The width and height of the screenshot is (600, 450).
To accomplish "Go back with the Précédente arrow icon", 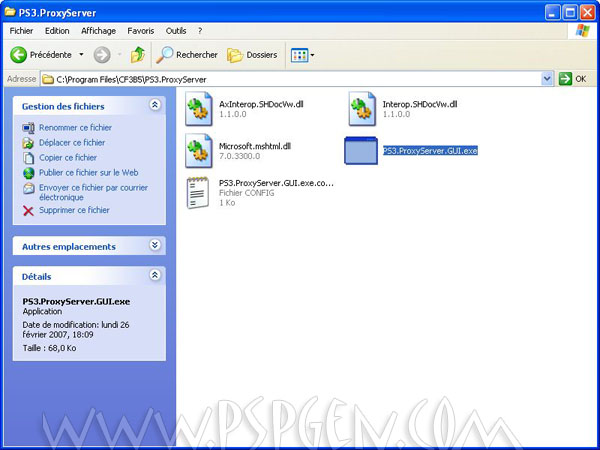I will [x=18, y=55].
